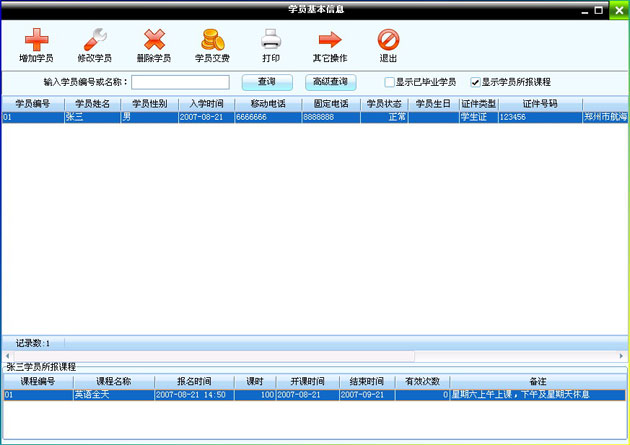Click the 增加学员 red plus icon
Image resolution: width=630 pixels, height=445 pixels.
click(36, 40)
